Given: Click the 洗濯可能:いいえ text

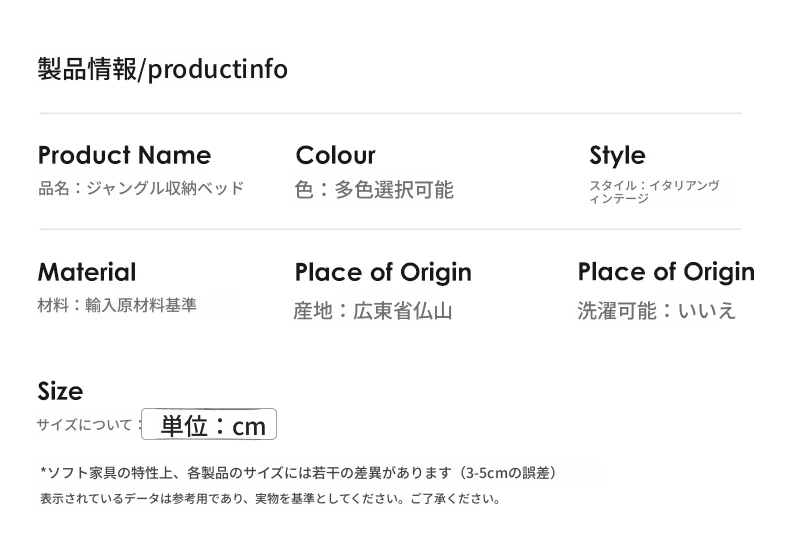Looking at the screenshot, I should click(x=656, y=310).
